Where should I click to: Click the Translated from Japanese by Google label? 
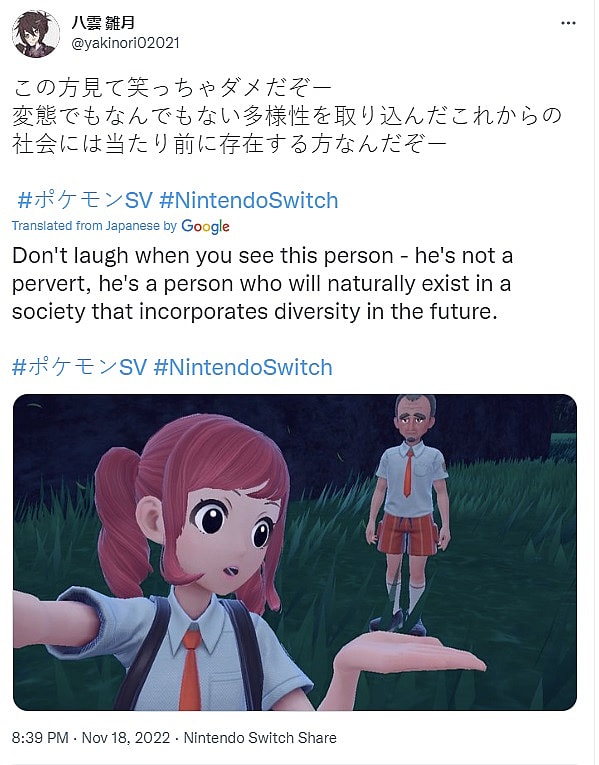(x=120, y=226)
